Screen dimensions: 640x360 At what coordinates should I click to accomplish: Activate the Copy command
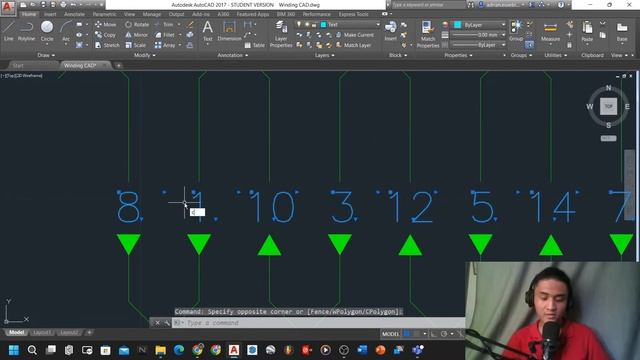click(105, 35)
